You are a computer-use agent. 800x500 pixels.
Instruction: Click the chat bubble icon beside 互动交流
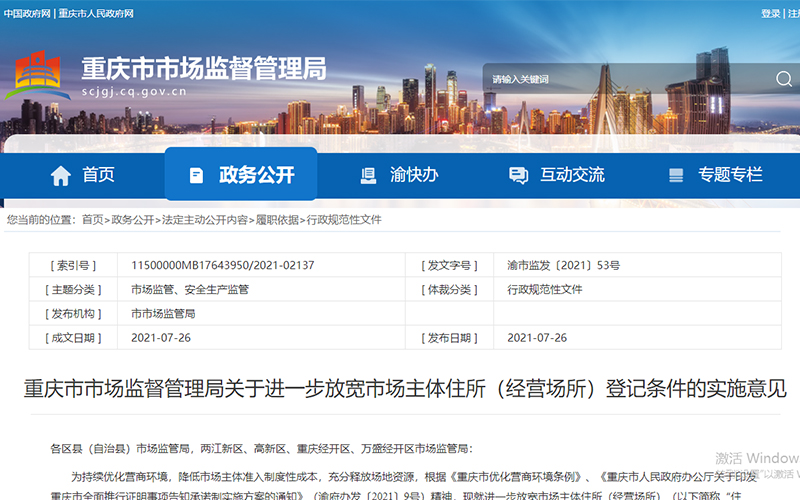pos(518,176)
